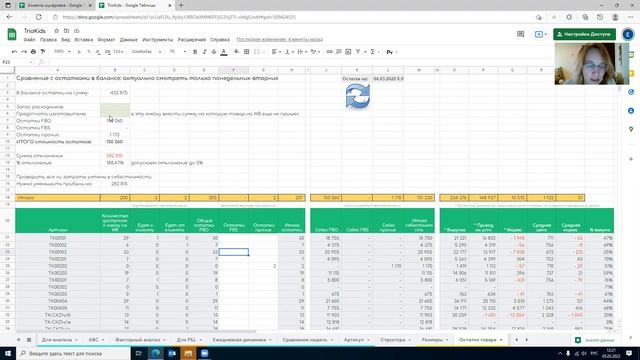
Task: Open the font size dropdown
Action: click(178, 52)
